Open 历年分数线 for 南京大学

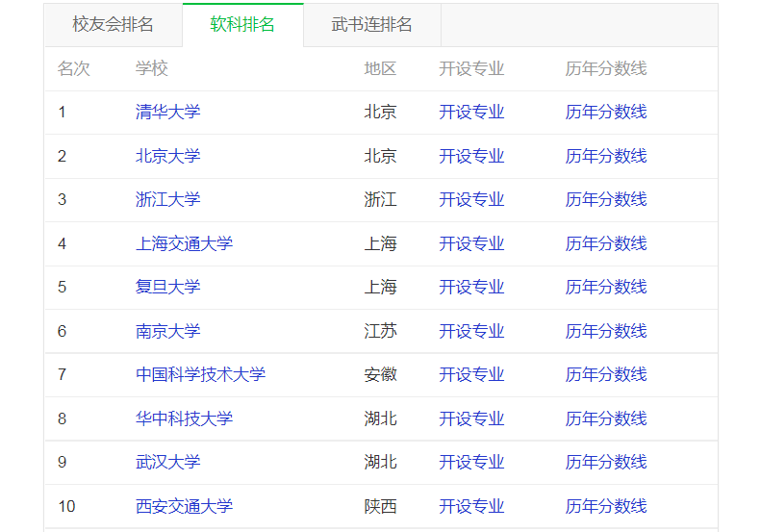[x=606, y=331]
